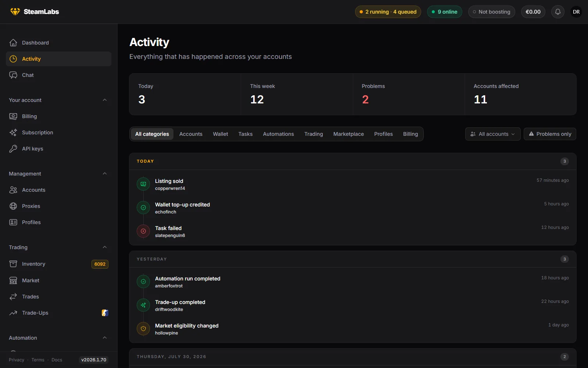Screen dimensions: 588x368
Task: Open the Terms link
Action: tap(38, 360)
